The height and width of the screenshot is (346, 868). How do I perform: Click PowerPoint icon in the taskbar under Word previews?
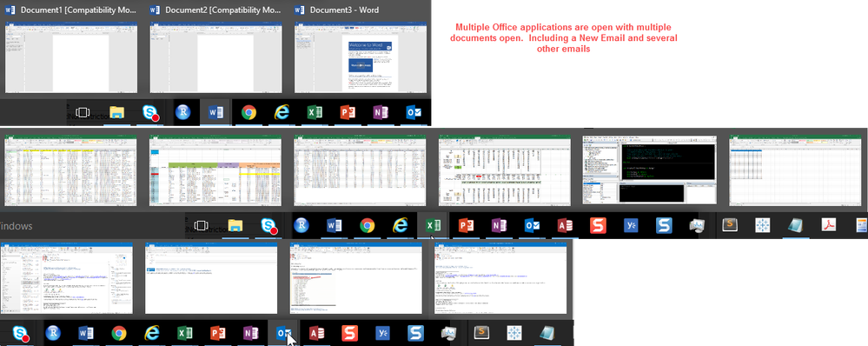click(348, 112)
